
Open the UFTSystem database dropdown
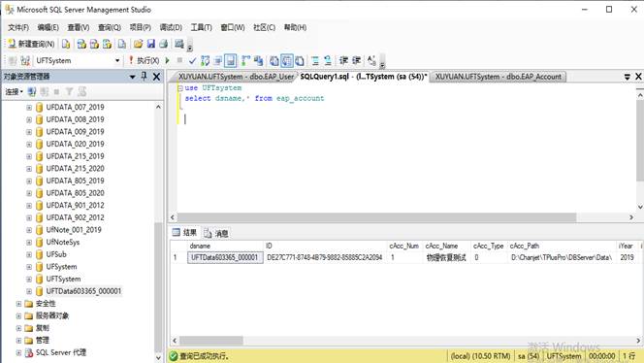pyautogui.click(x=117, y=60)
